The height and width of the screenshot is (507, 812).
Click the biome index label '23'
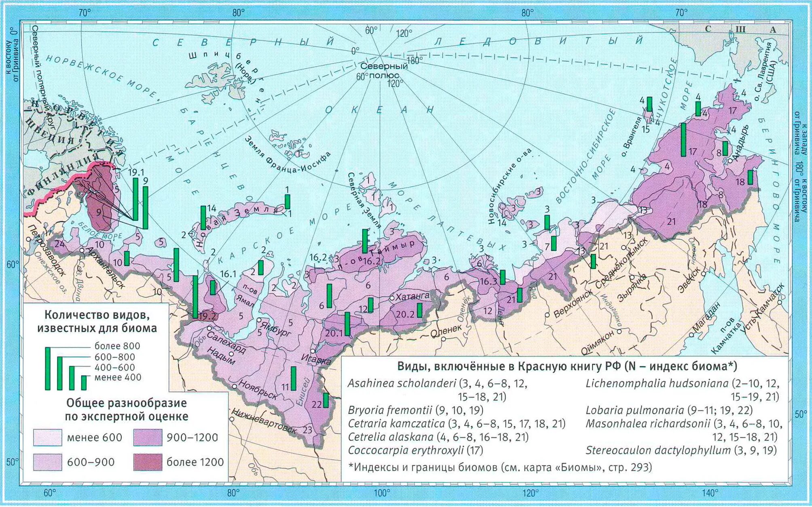pyautogui.click(x=307, y=430)
